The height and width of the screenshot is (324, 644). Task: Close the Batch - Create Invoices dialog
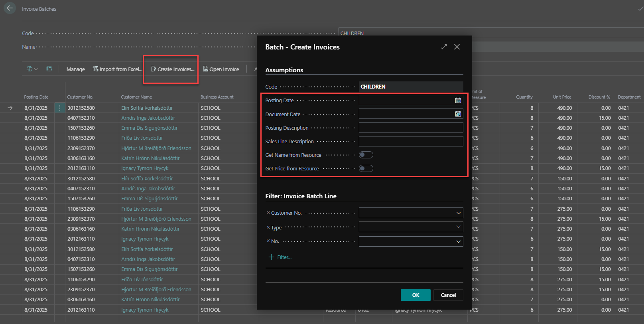(x=457, y=47)
